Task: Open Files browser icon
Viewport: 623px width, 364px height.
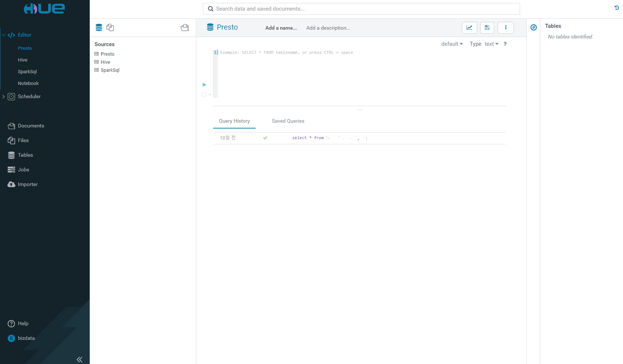Action: tap(11, 140)
